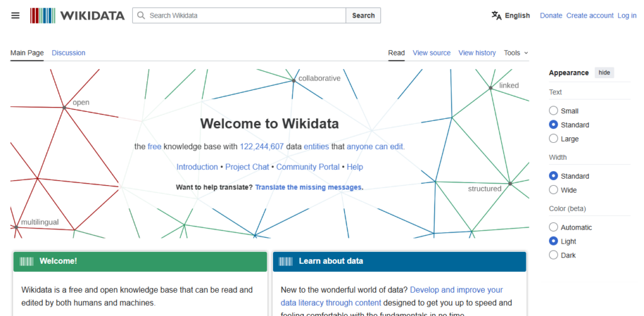The image size is (644, 316).
Task: Click the Donate link
Action: (551, 16)
